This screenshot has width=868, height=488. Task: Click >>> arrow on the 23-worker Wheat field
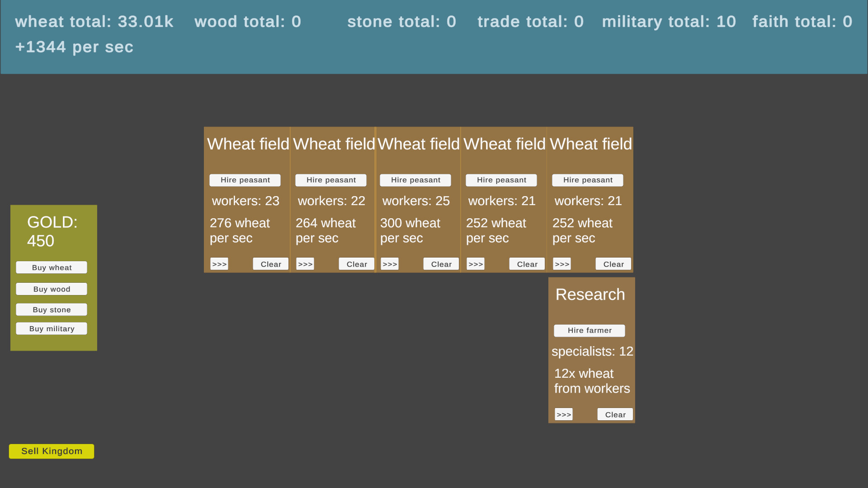click(219, 264)
